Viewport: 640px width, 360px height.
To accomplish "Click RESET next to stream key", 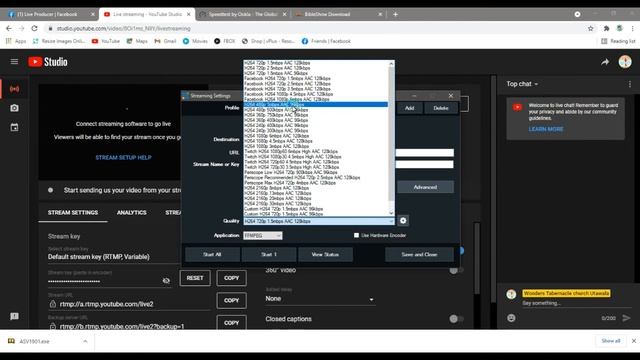I will 195,278.
